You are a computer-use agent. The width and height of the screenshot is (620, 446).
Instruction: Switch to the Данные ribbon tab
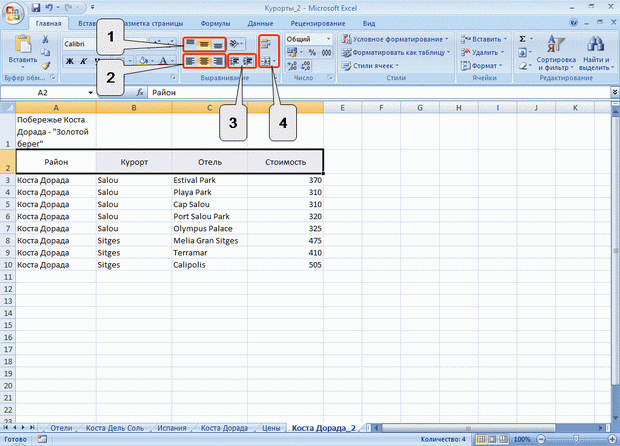click(x=260, y=23)
